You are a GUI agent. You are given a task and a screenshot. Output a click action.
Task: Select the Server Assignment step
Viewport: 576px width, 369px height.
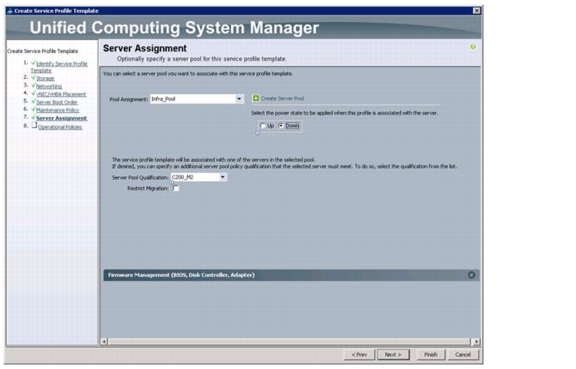(61, 118)
